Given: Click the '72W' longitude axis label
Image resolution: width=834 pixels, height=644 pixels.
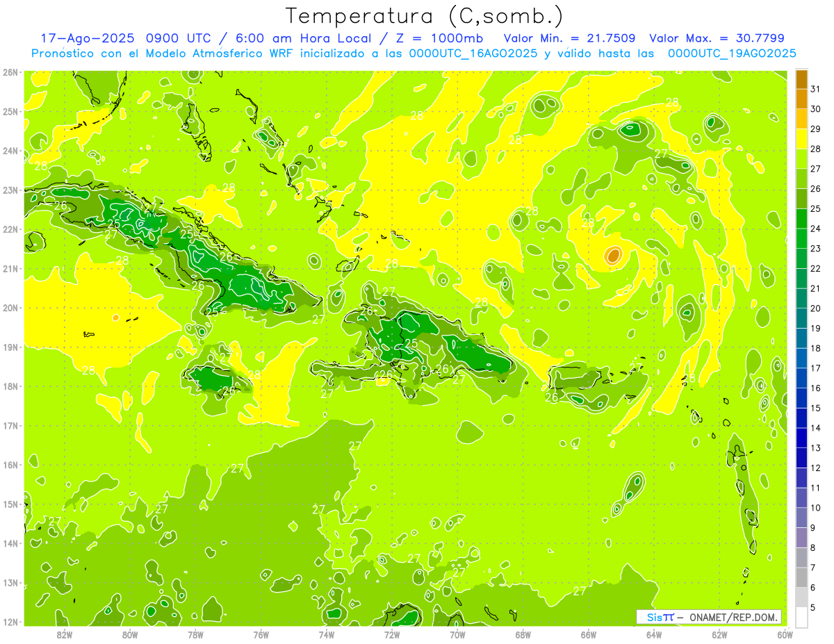Looking at the screenshot, I should [392, 634].
